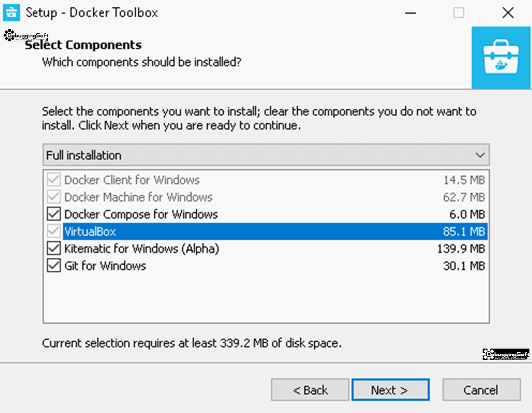This screenshot has height=413, width=532.
Task: Click the 14.5 MB size value
Action: click(x=464, y=180)
